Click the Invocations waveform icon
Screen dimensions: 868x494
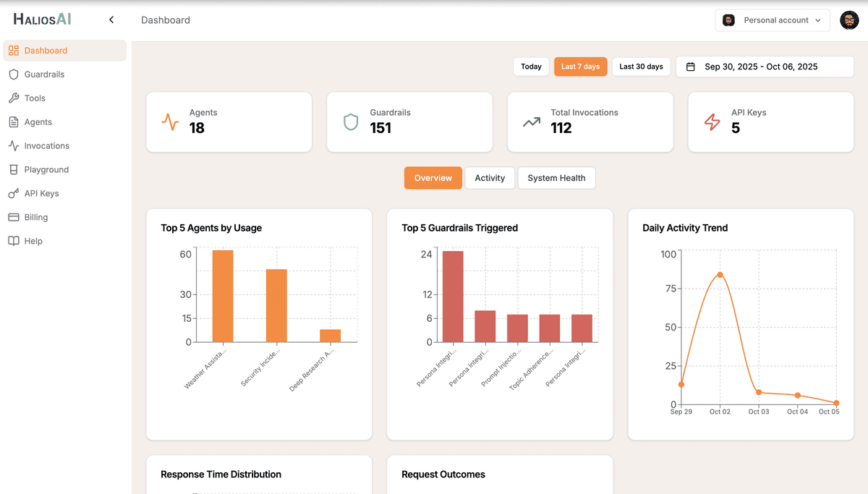click(x=13, y=145)
